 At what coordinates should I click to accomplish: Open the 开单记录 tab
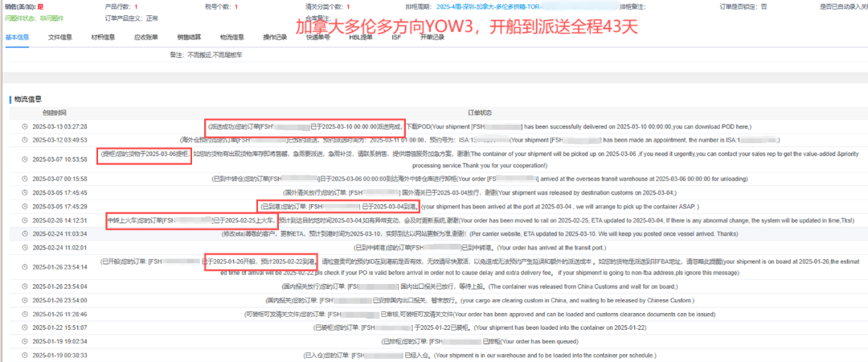[x=432, y=38]
